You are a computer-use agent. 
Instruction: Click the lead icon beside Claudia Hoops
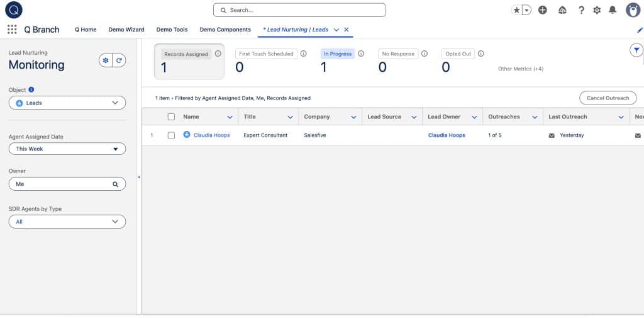pyautogui.click(x=187, y=135)
